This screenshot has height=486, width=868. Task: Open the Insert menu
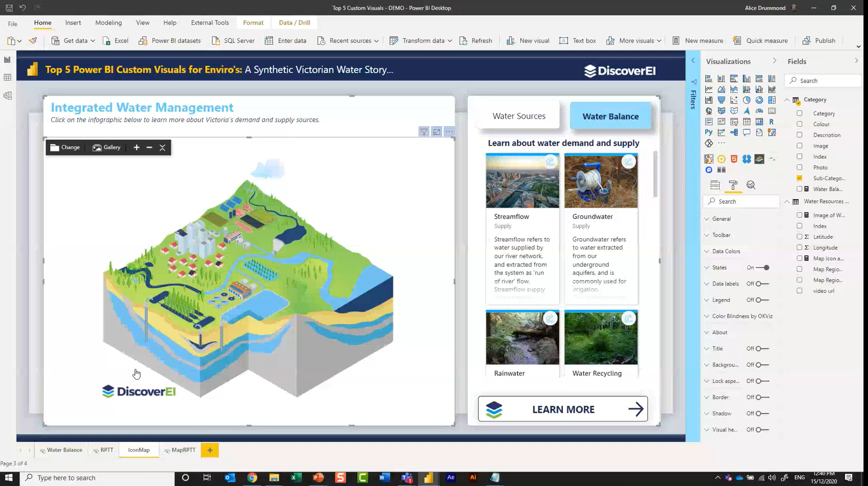pyautogui.click(x=73, y=23)
